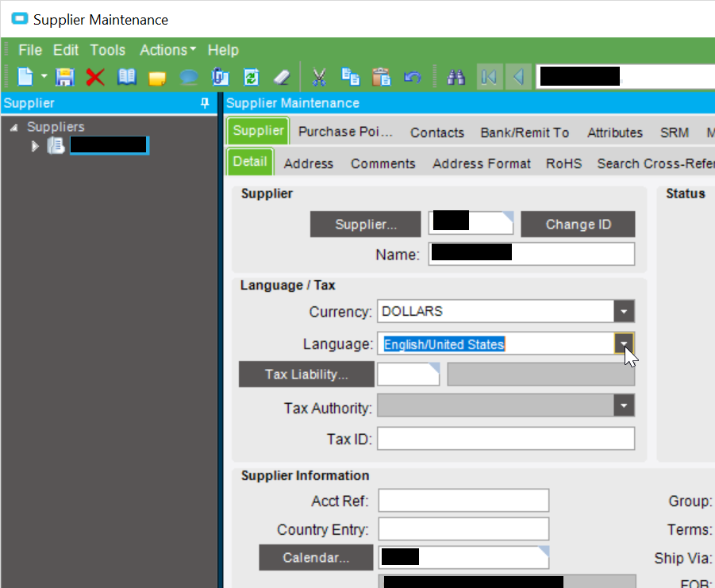Switch to the Address sub-tab
This screenshot has width=715, height=588.
pyautogui.click(x=308, y=163)
